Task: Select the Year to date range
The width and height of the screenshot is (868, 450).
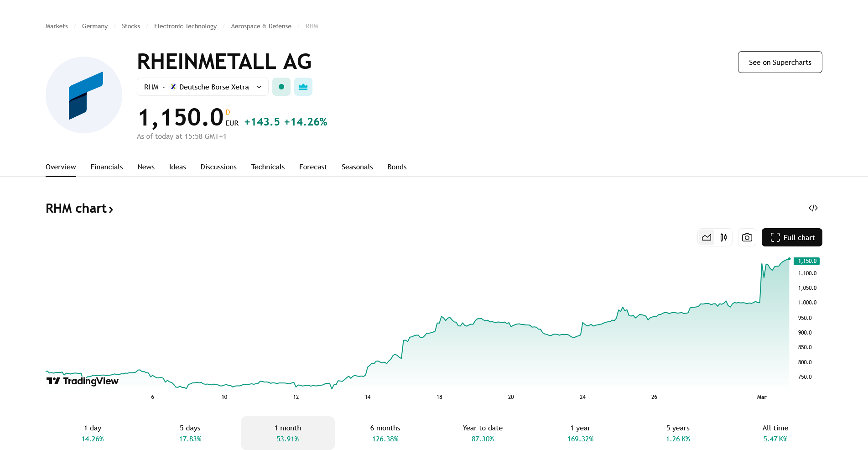Action: pos(483,433)
